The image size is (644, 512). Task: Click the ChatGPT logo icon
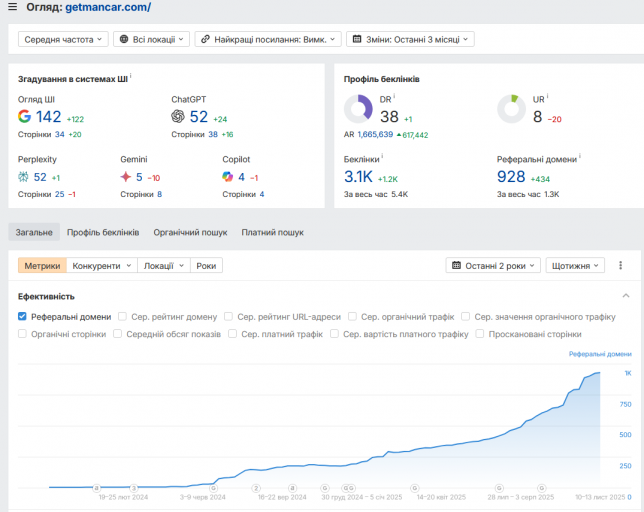(178, 117)
